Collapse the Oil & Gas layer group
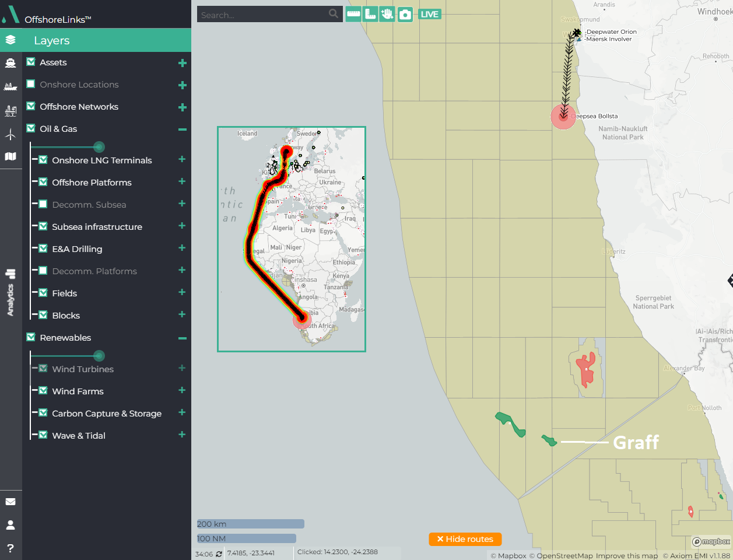Image resolution: width=733 pixels, height=560 pixels. [183, 129]
